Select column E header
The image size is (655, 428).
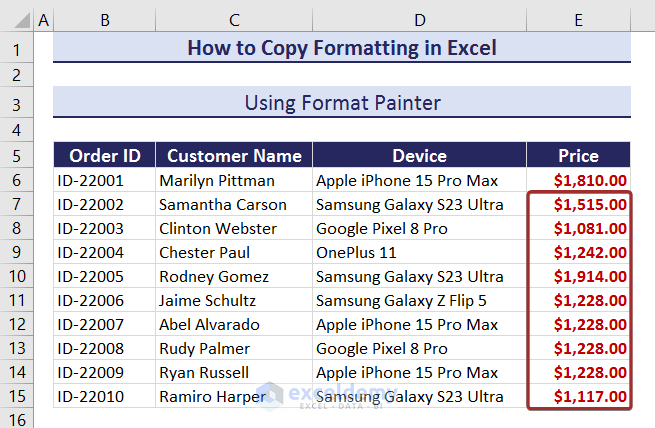tap(579, 20)
